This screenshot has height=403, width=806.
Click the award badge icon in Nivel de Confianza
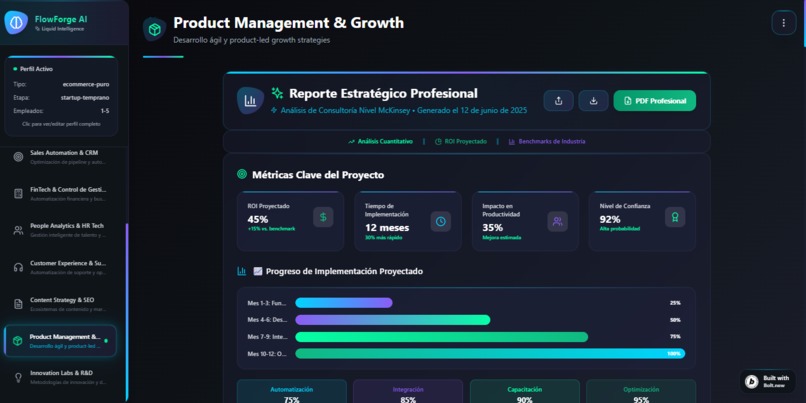coord(675,217)
